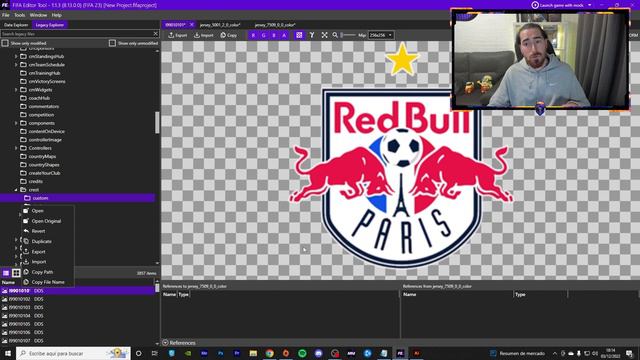Toggle the R red channel button
This screenshot has height=360, width=640.
[253, 35]
